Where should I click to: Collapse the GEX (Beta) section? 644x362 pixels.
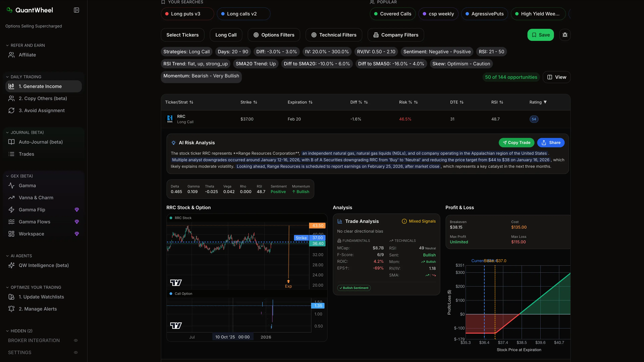(19, 176)
